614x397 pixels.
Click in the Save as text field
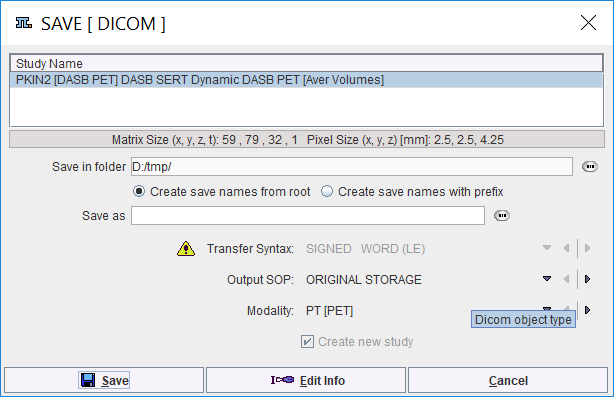pos(308,216)
